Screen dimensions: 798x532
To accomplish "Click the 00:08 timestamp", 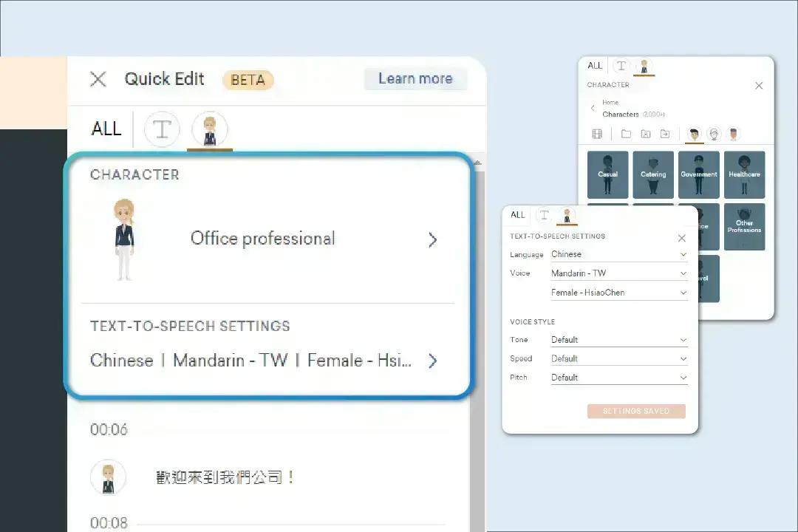I will pos(109,523).
